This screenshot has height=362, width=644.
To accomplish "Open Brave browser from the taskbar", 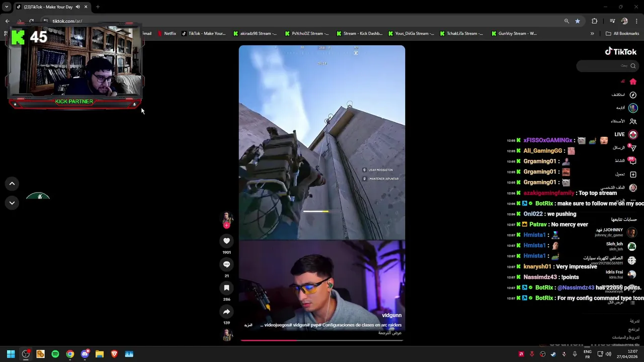I will [114, 354].
